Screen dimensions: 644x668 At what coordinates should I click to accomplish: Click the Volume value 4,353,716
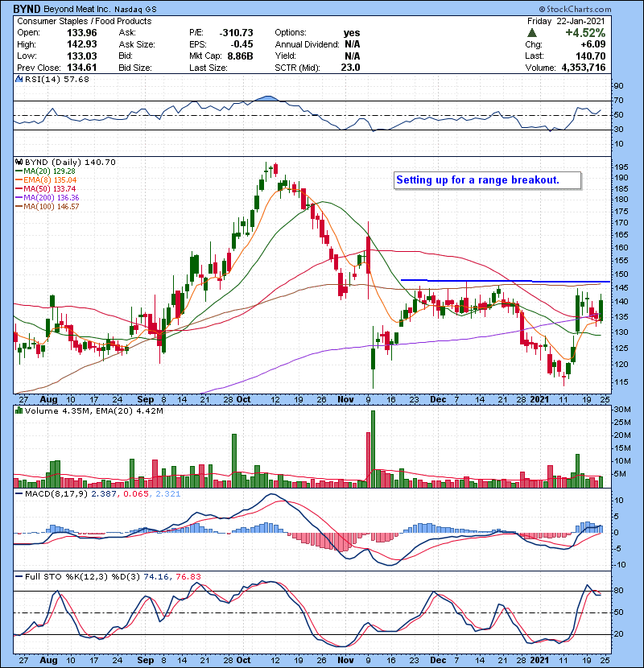[584, 68]
